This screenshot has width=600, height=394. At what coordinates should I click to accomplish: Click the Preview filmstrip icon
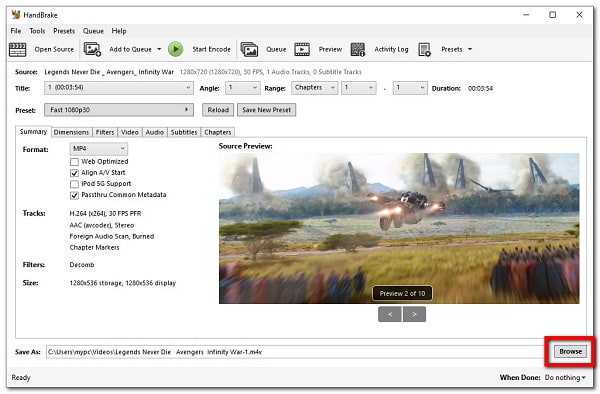pyautogui.click(x=302, y=49)
